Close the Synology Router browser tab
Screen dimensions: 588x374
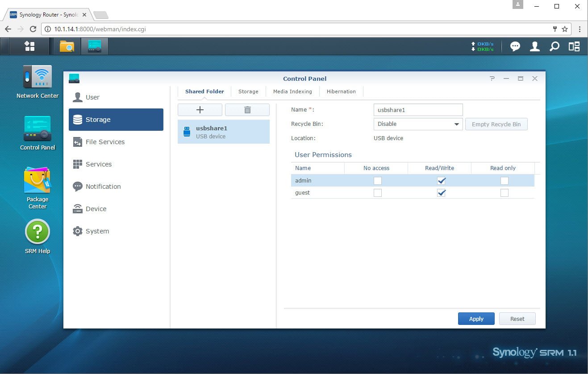(x=83, y=15)
